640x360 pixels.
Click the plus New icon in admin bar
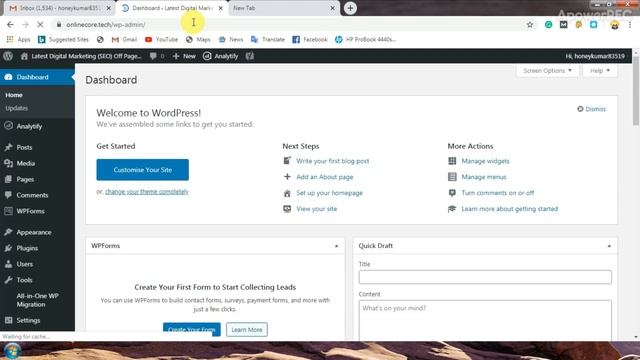coord(176,56)
